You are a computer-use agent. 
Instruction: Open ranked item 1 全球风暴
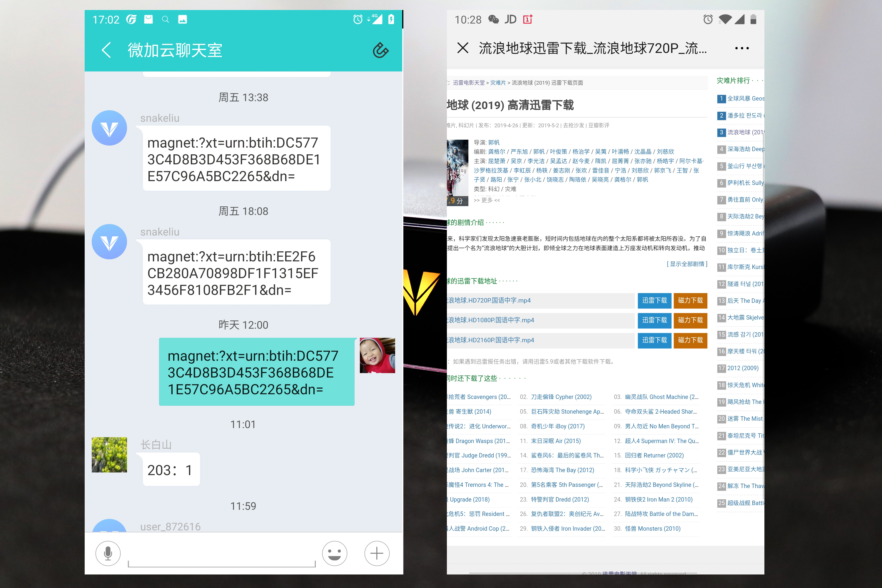[x=746, y=98]
